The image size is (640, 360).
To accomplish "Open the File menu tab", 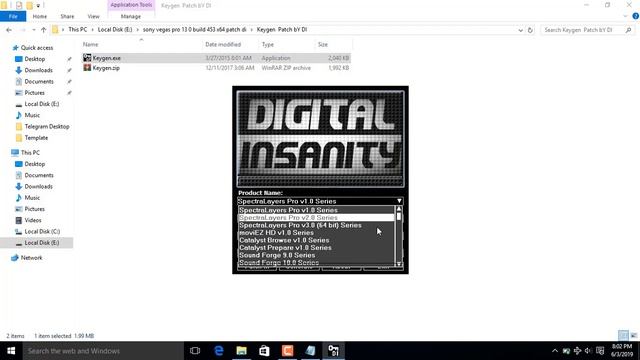I will point(13,16).
